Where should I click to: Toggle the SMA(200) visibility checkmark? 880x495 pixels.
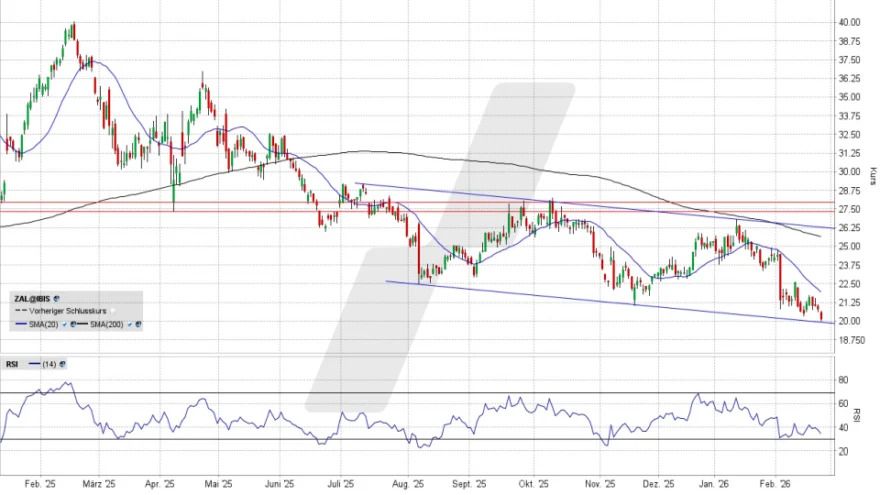[129, 324]
